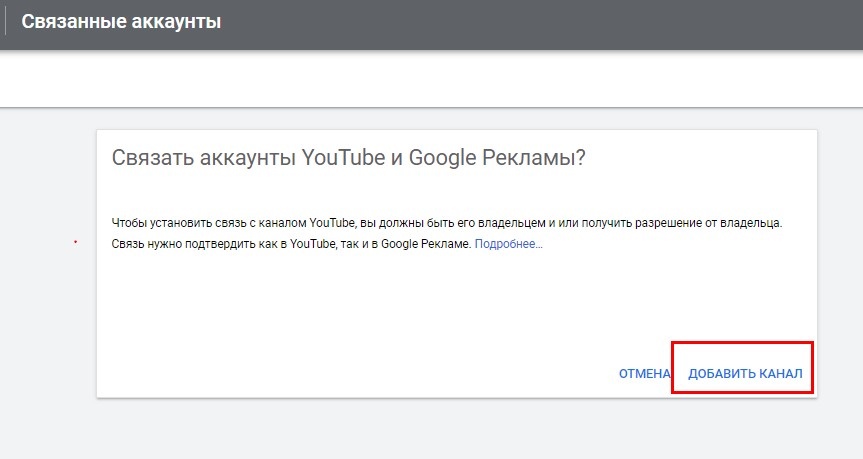The height and width of the screenshot is (459, 863).
Task: Click Google Рекламе in the second paragraph line
Action: point(426,244)
